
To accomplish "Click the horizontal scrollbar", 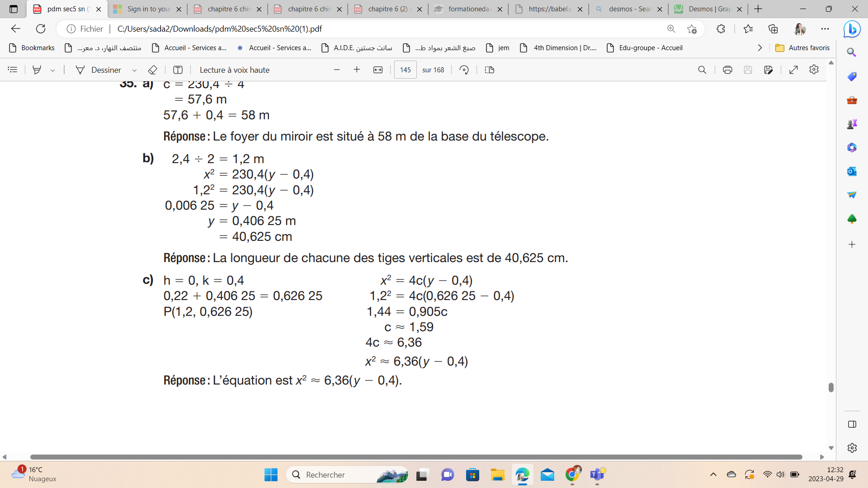I will click(x=416, y=457).
